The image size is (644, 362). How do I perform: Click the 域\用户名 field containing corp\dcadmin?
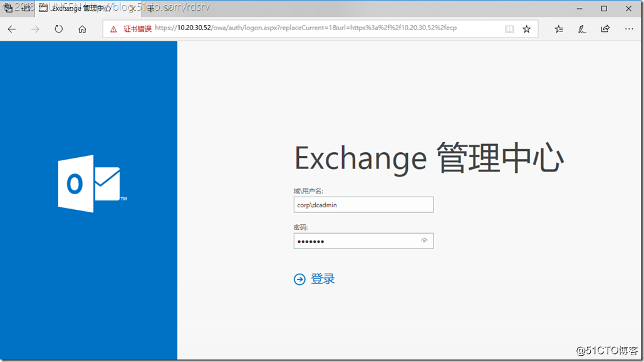[x=363, y=205]
